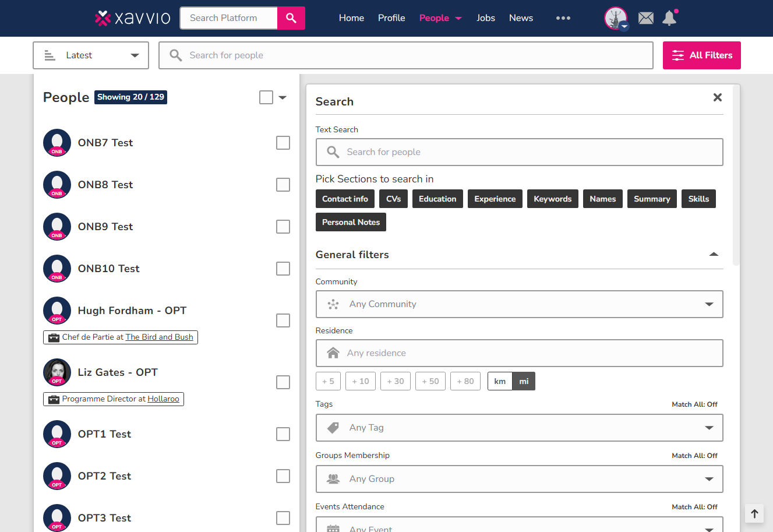
Task: Open the Latest sort dropdown
Action: pyautogui.click(x=91, y=55)
